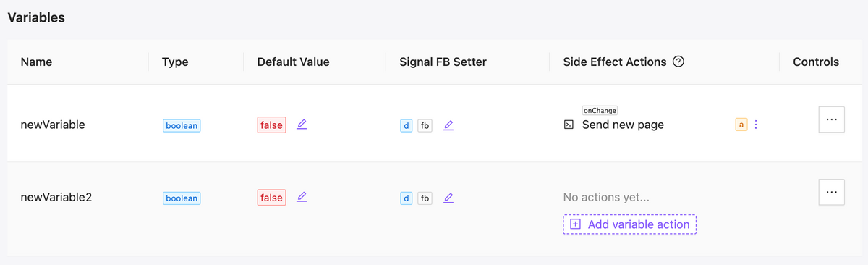The image size is (868, 265).
Task: Click the 'fb' tag in newVariable2 row
Action: point(425,198)
